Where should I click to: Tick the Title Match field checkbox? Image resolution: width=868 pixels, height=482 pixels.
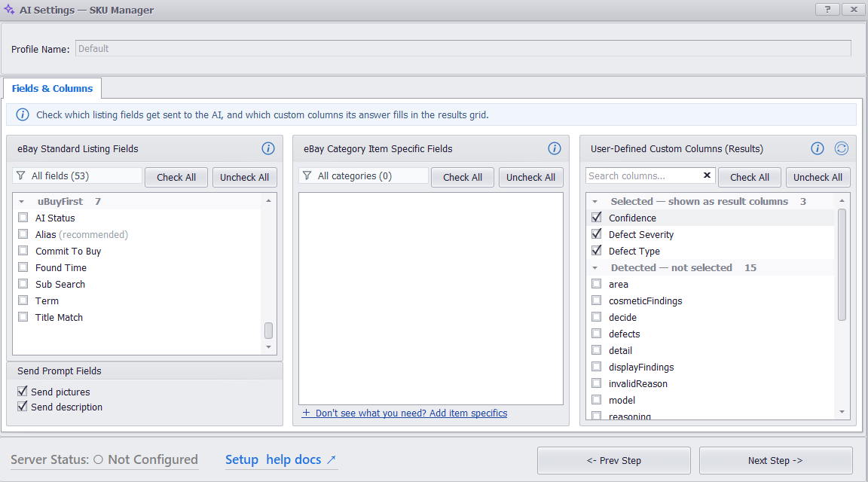[23, 317]
